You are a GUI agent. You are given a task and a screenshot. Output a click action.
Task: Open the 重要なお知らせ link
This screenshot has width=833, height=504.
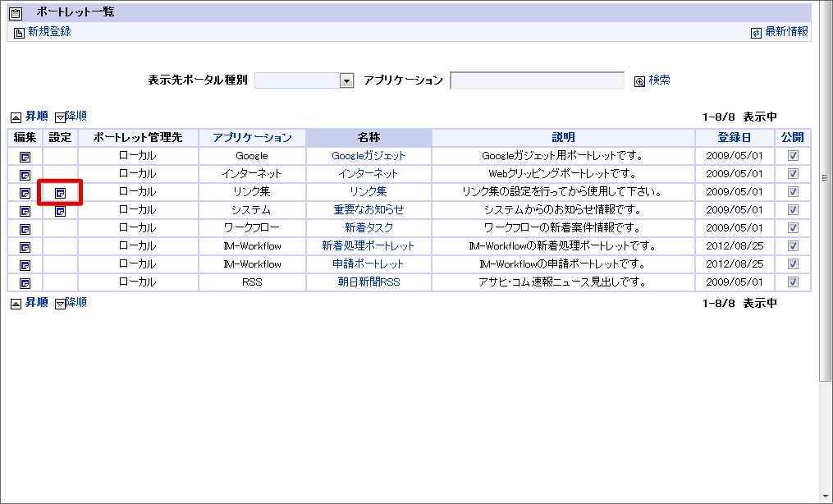pyautogui.click(x=368, y=210)
